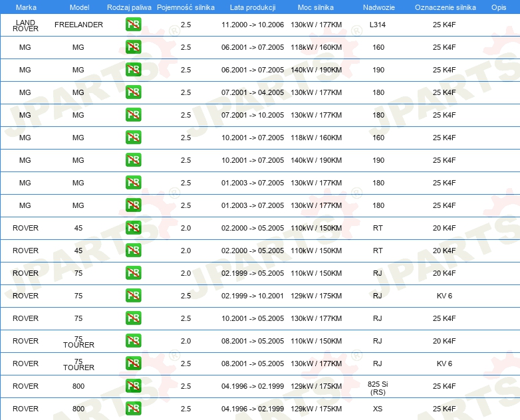
Task: Select body 160 in the MG 06.2001 row
Action: coord(378,47)
